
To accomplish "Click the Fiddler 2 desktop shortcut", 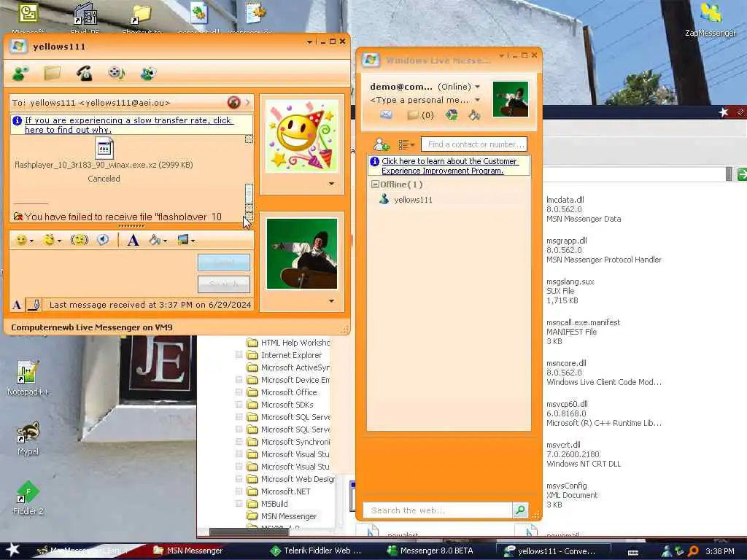I will pyautogui.click(x=28, y=497).
